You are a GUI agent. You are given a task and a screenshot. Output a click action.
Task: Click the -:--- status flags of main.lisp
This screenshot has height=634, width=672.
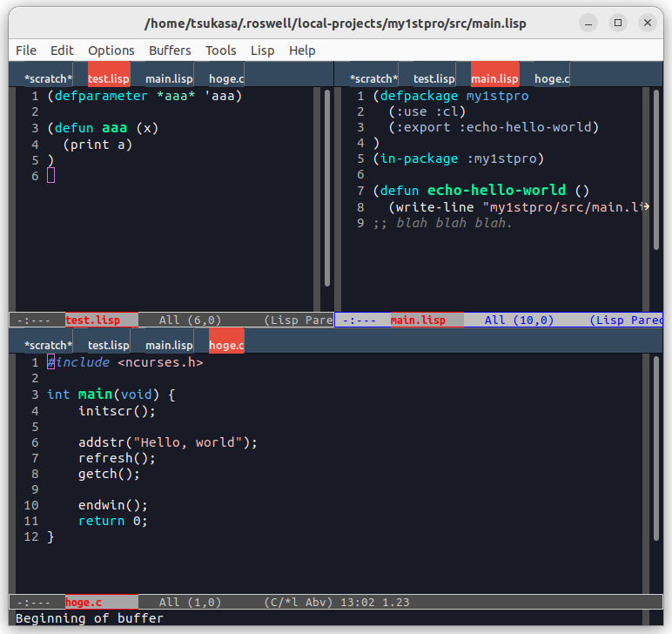pos(360,320)
